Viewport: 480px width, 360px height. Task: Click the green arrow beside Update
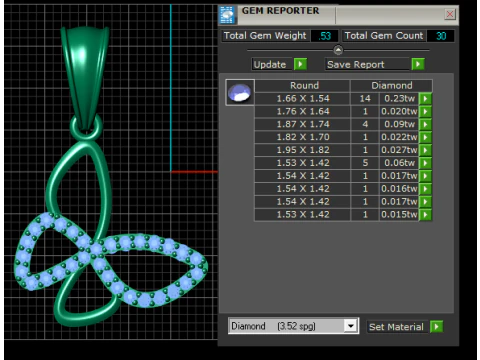tap(300, 64)
